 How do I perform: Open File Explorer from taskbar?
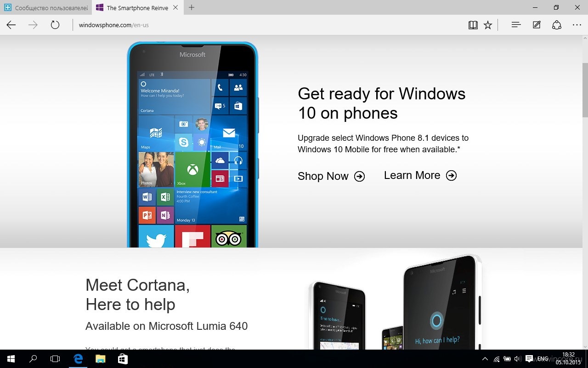click(100, 359)
